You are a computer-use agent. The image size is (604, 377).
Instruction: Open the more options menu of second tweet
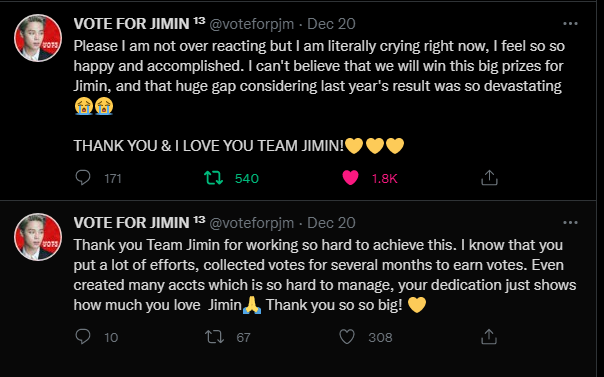point(570,223)
